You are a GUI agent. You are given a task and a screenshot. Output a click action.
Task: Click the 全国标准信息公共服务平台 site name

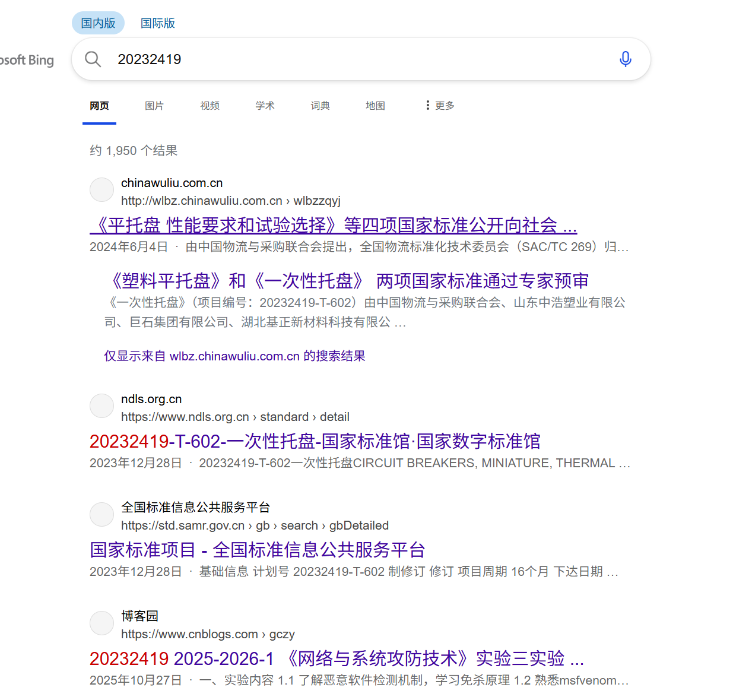point(195,507)
